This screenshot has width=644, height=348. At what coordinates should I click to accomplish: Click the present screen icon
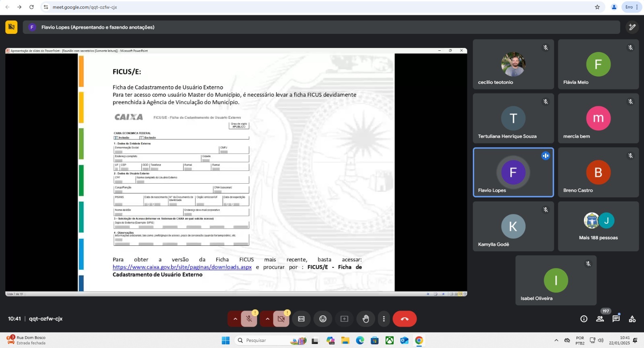[344, 319]
